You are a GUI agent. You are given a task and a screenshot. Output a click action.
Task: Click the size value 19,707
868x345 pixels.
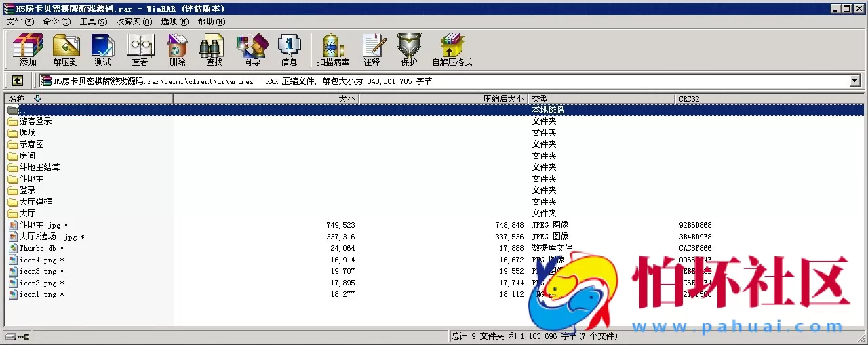point(342,271)
